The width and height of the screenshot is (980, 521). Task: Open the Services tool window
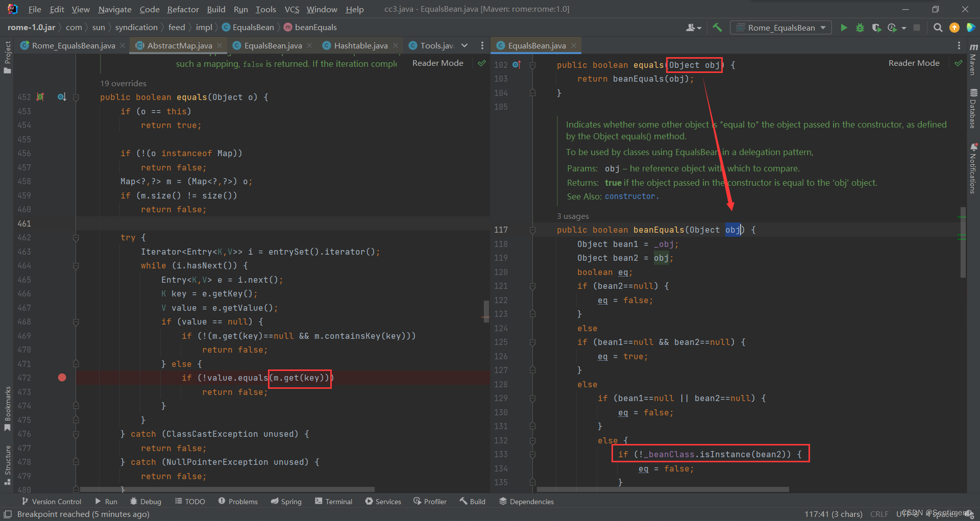383,502
